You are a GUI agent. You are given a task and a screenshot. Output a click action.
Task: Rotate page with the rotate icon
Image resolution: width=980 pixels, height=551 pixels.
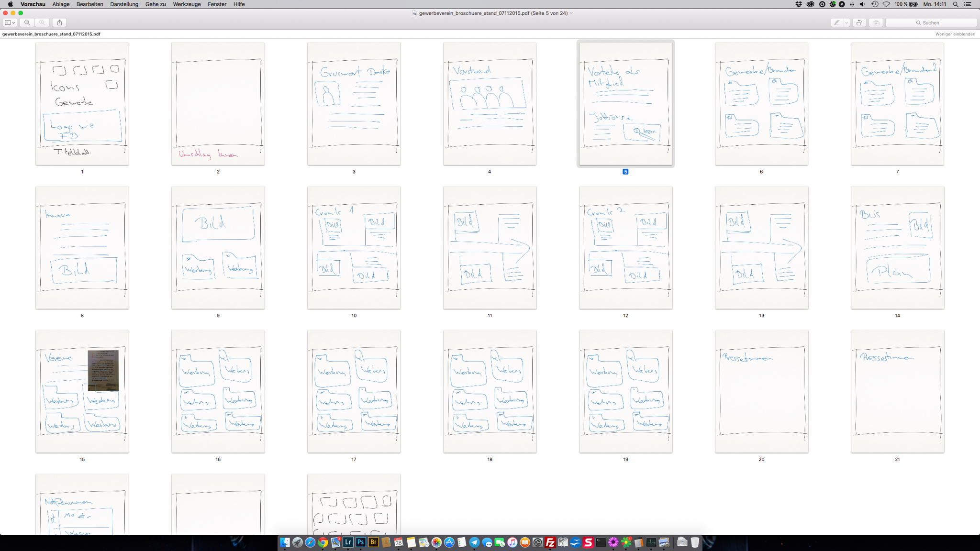coord(859,22)
